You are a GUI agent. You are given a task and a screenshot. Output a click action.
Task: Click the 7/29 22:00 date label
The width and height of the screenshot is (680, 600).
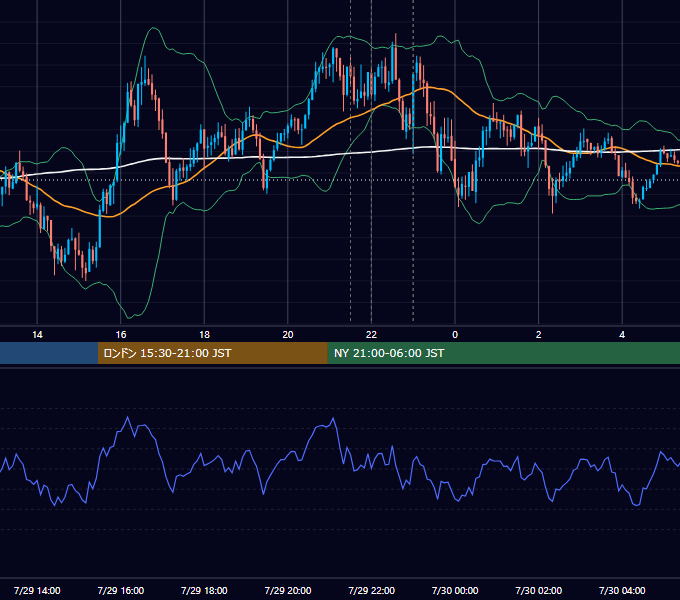[372, 590]
